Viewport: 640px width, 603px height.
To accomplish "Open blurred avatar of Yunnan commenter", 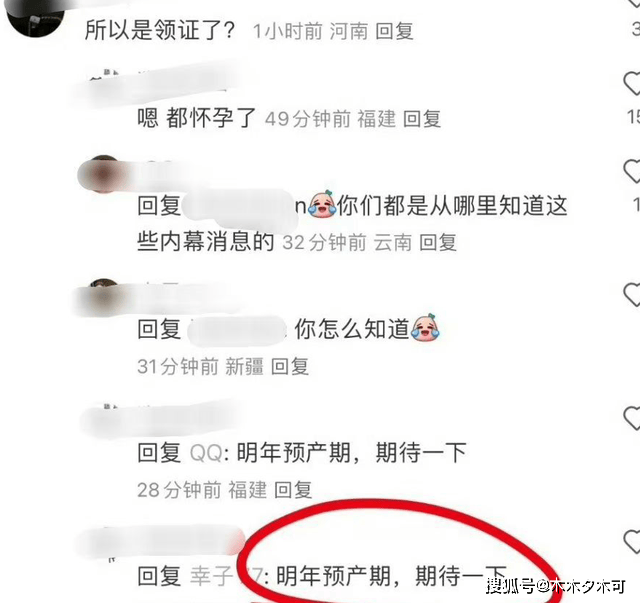I will tap(103, 174).
